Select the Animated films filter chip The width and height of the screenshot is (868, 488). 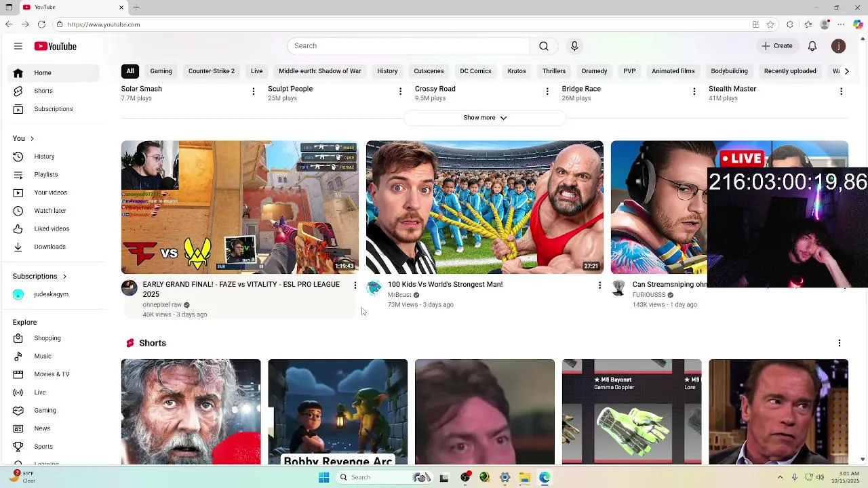(673, 71)
